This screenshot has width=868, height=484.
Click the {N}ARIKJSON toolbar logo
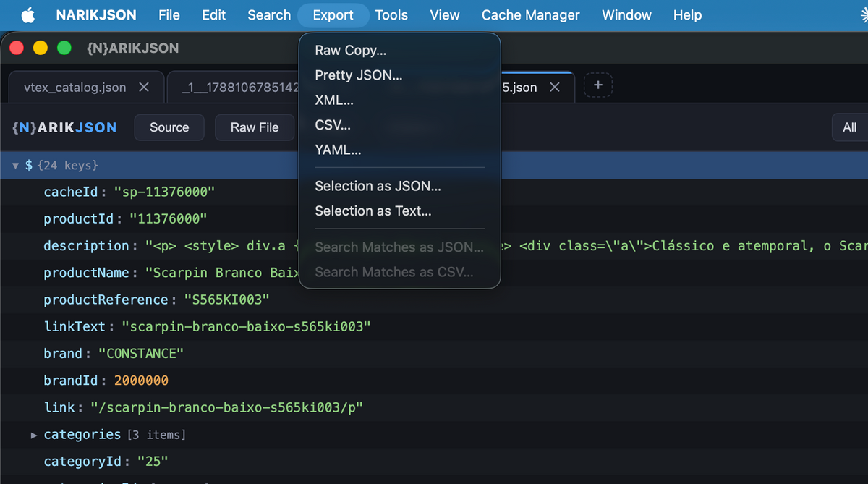[65, 127]
